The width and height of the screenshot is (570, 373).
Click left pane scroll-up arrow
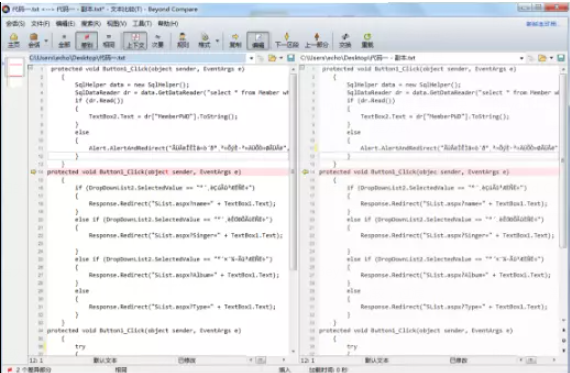click(293, 69)
